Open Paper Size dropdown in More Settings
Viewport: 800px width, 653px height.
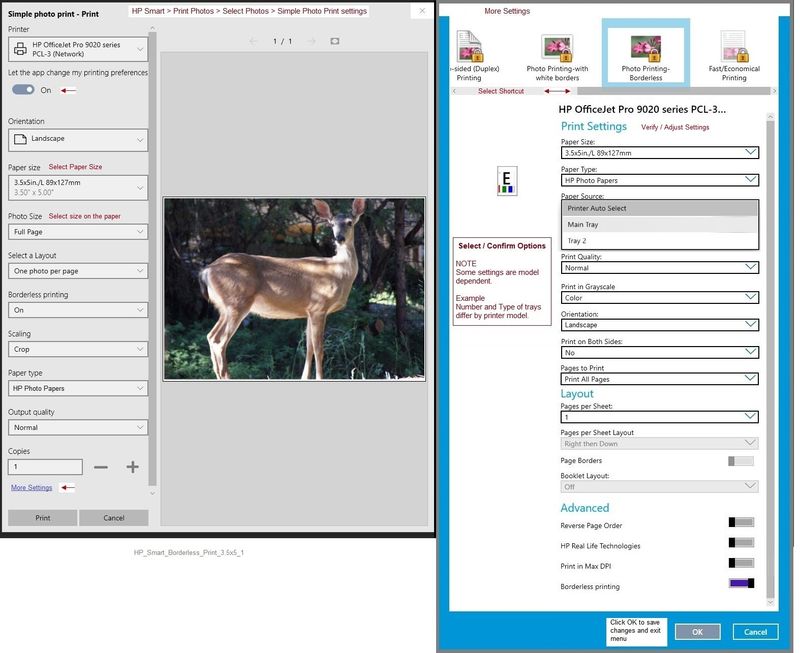coord(660,153)
